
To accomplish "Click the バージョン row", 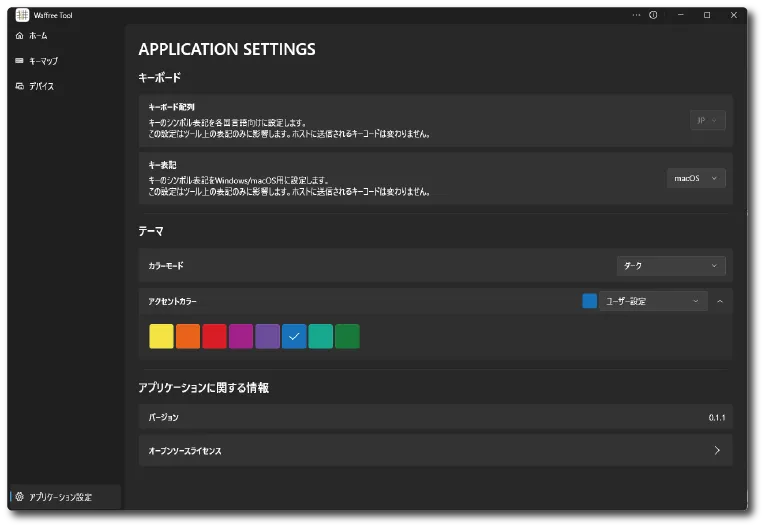I will tap(435, 417).
